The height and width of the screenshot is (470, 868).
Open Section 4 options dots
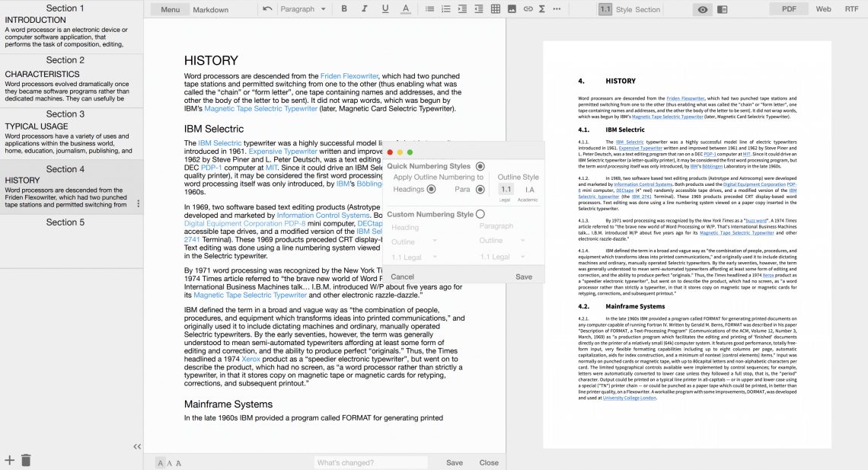point(139,203)
